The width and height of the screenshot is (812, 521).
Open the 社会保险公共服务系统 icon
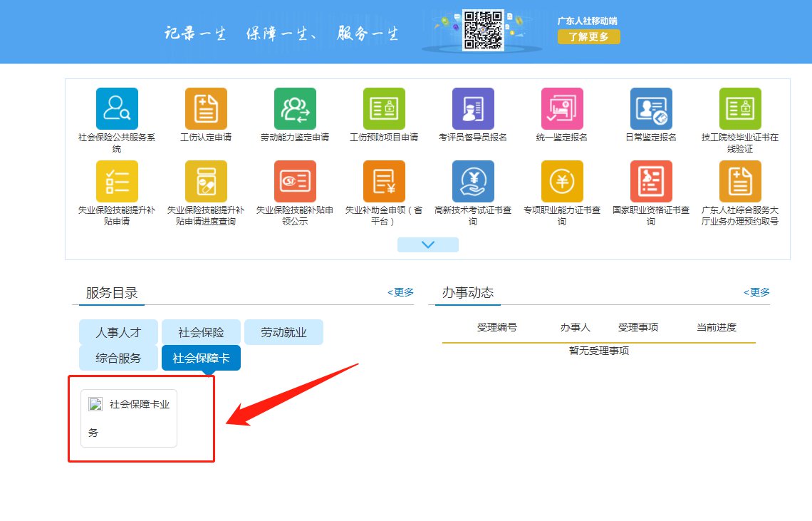(x=117, y=109)
